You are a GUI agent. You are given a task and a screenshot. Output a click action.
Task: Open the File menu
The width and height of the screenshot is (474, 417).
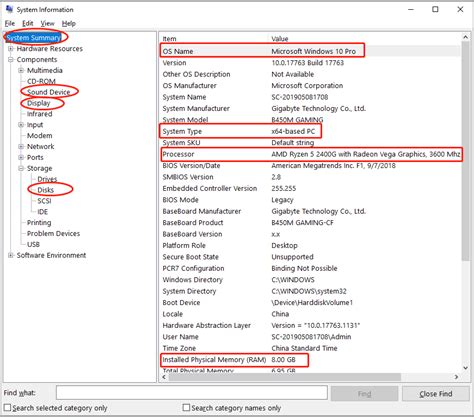10,23
